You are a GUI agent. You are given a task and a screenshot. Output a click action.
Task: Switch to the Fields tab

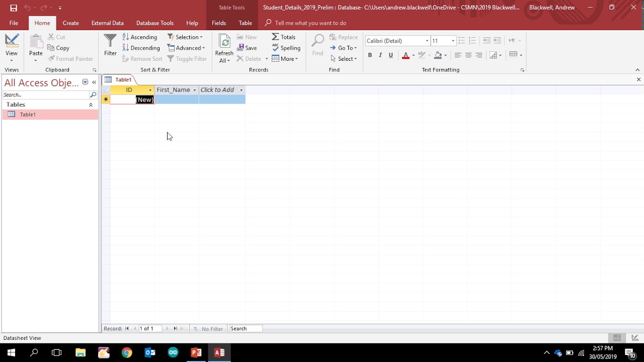point(219,23)
